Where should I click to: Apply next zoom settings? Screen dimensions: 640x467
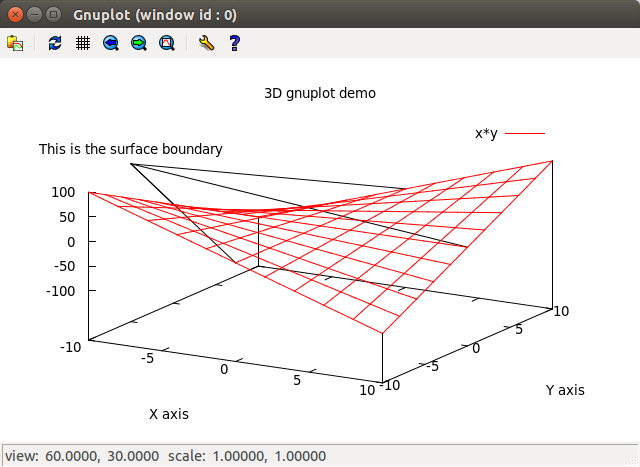[x=139, y=43]
